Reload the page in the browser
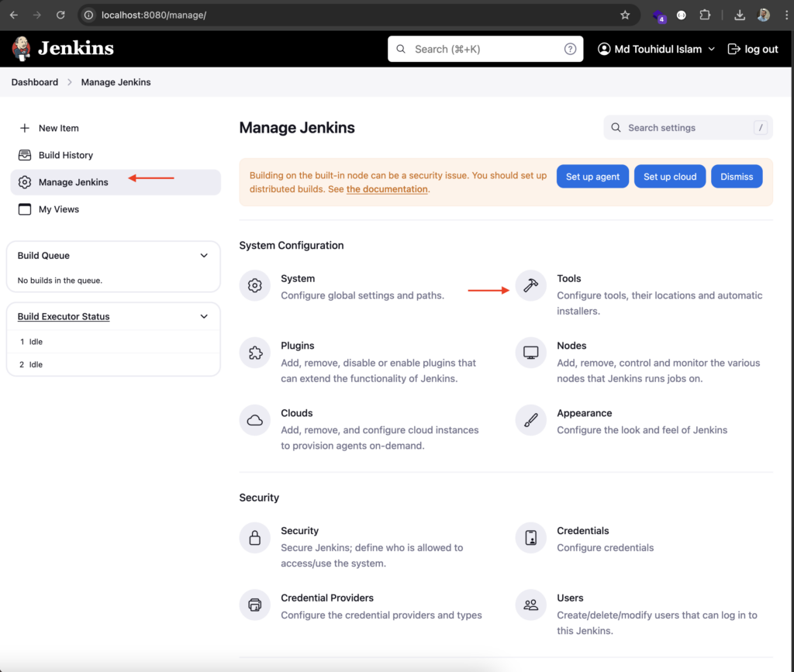 coord(60,16)
